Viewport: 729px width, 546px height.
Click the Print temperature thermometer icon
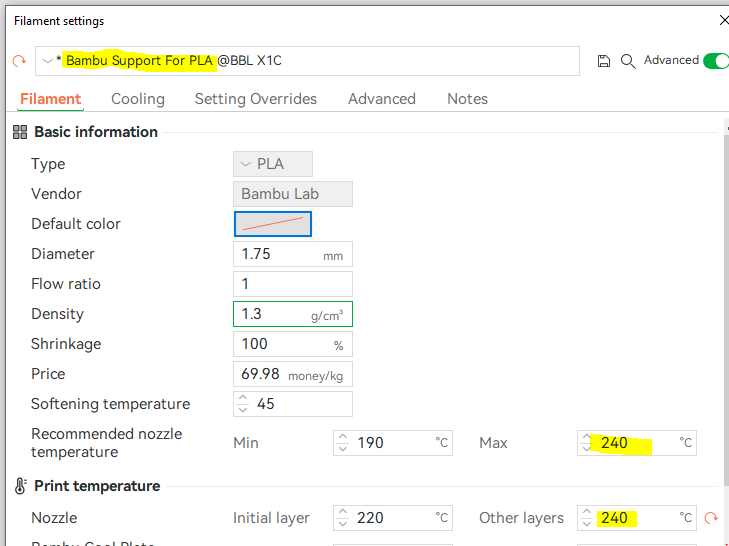click(20, 486)
